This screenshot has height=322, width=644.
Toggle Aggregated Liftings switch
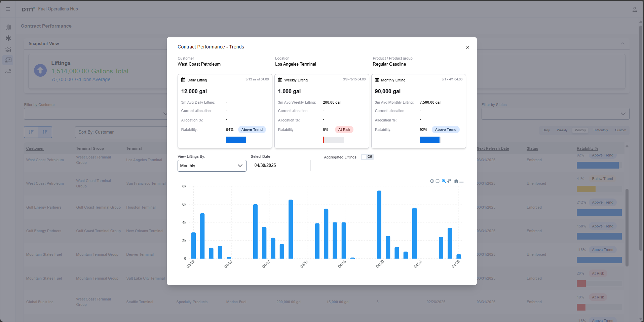coord(367,157)
